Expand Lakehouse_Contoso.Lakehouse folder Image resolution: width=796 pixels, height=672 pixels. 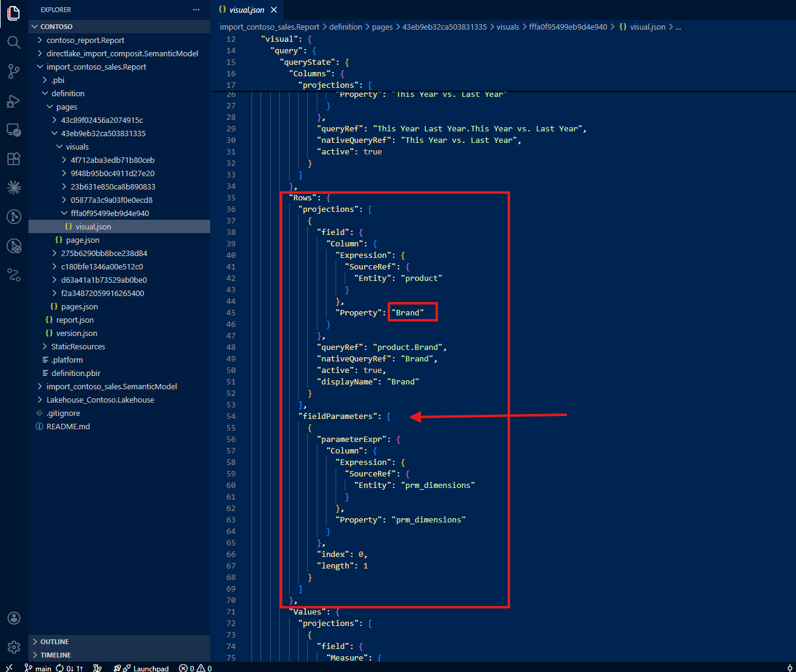119,400
